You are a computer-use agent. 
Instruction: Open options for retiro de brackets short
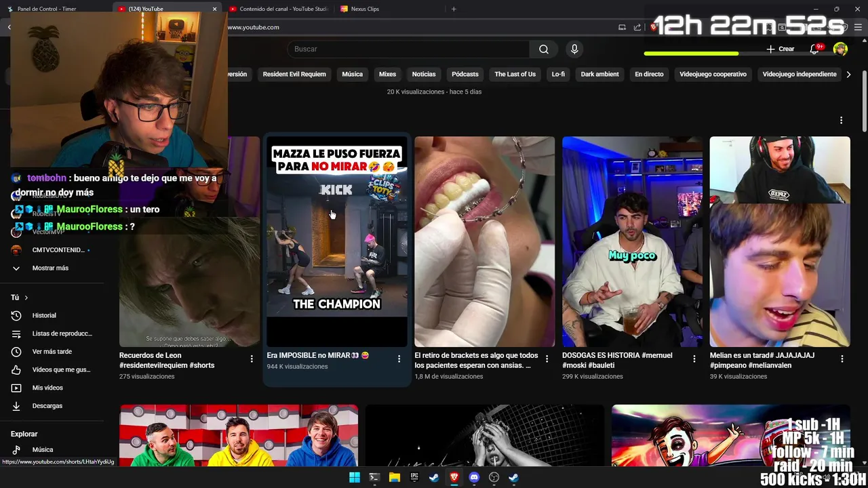(547, 359)
